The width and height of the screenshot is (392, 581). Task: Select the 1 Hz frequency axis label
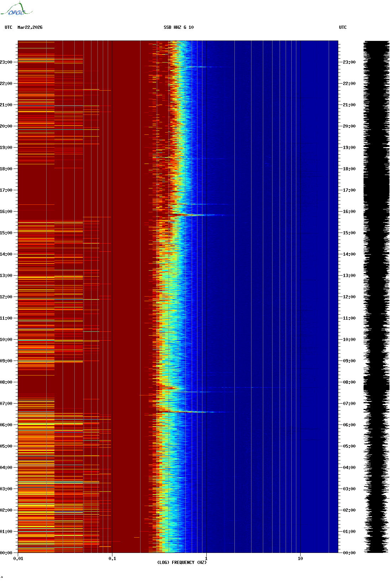coord(206,559)
